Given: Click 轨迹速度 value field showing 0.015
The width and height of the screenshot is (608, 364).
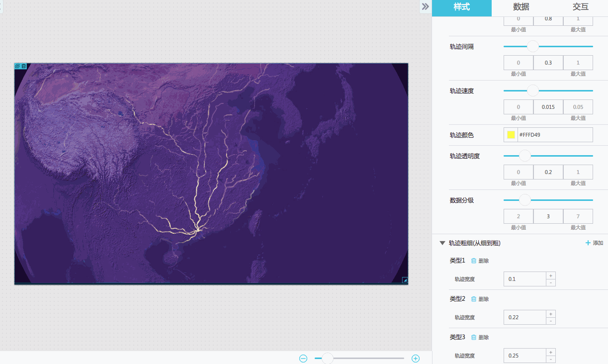Looking at the screenshot, I should point(548,107).
